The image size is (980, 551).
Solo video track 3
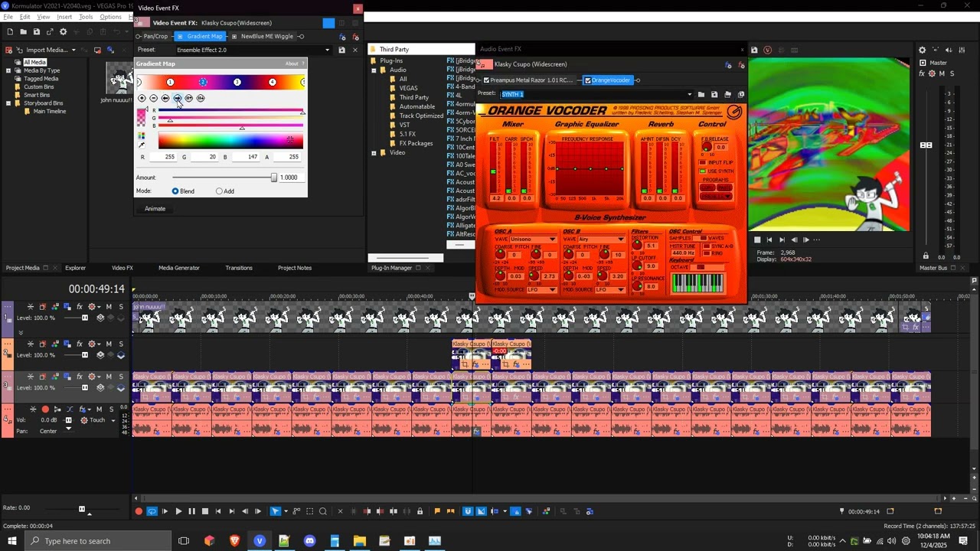(x=121, y=377)
